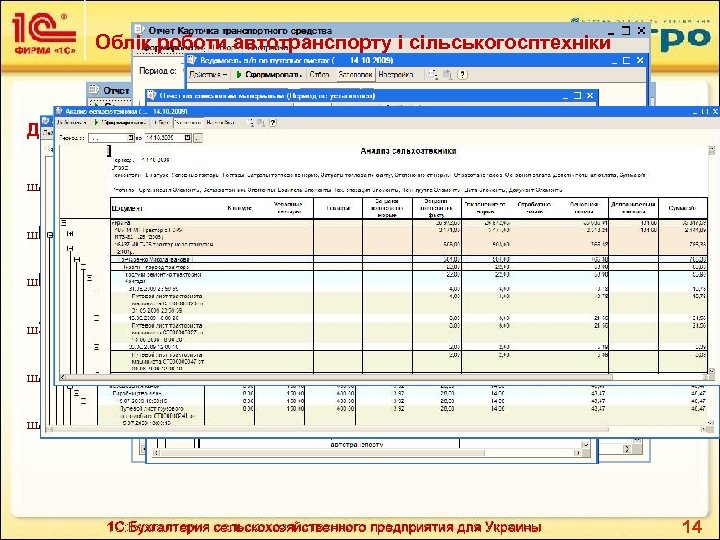Open Настройка in Анализ сельхозтехники toolbar
The height and width of the screenshot is (540, 720).
(221, 123)
